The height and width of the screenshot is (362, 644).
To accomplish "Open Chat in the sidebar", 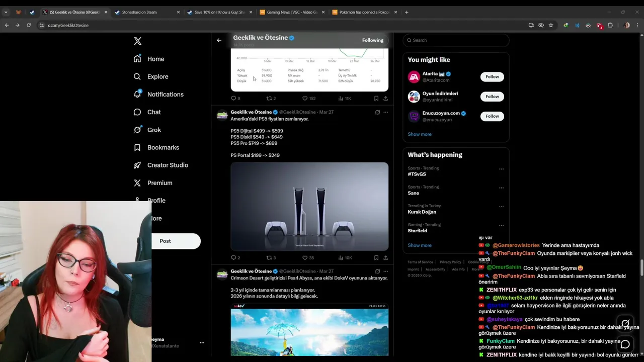I will [147, 112].
